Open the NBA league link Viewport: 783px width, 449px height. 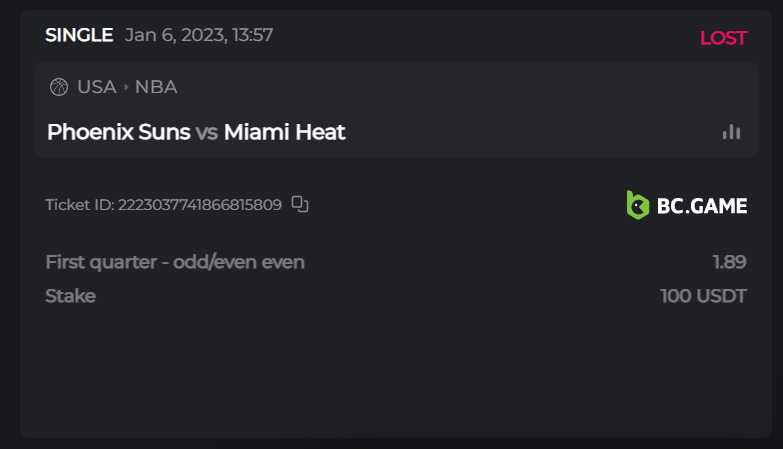[156, 87]
